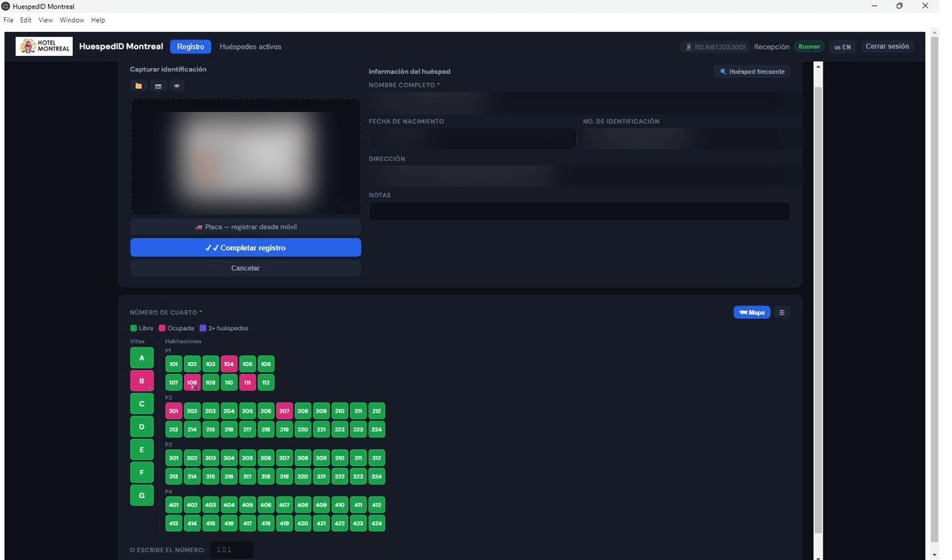Viewport: 952px width, 560px height.
Task: Select occupied Villa B
Action: pos(142,381)
